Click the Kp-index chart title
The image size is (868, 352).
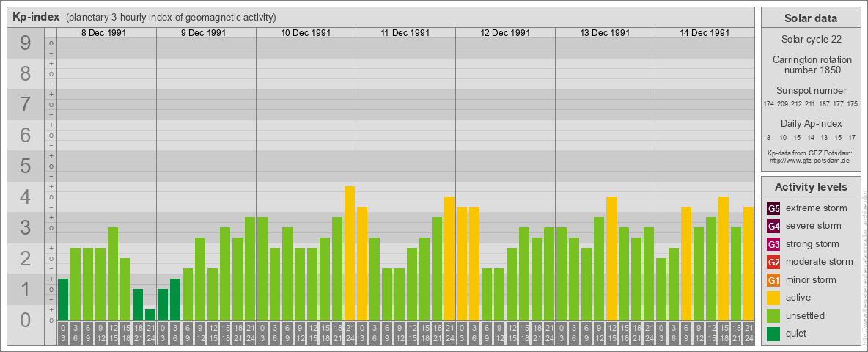pyautogui.click(x=36, y=17)
